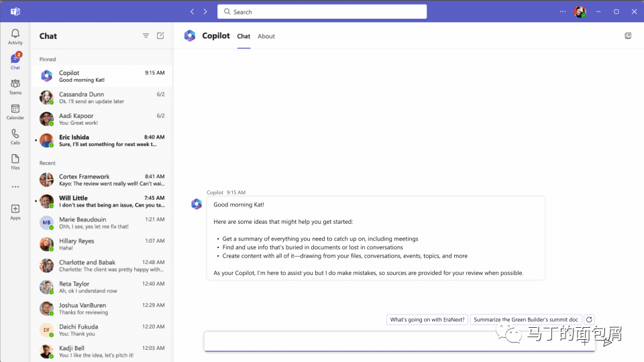Switch to the Chat tab in Copilot
The height and width of the screenshot is (362, 644).
[244, 36]
